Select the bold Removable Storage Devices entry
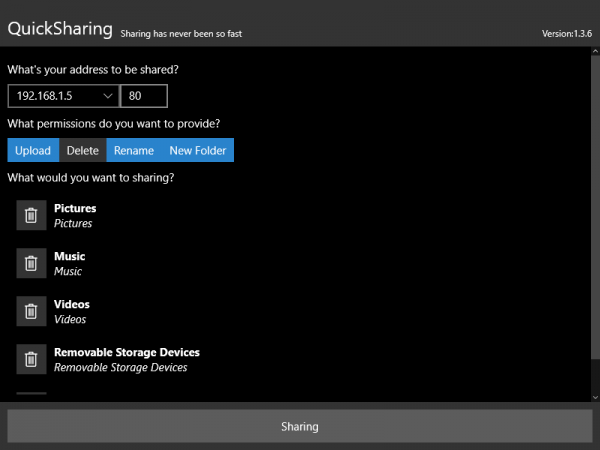The width and height of the screenshot is (600, 450). 127,352
